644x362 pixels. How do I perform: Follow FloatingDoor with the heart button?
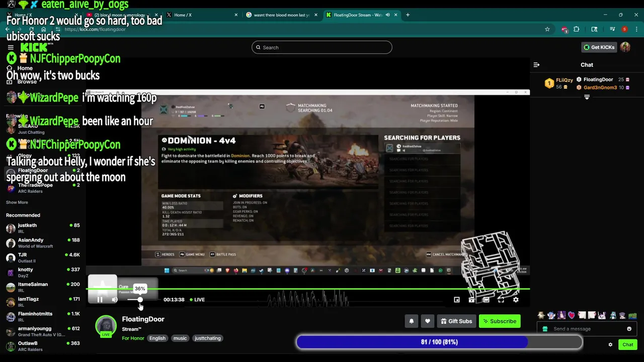[x=428, y=321]
